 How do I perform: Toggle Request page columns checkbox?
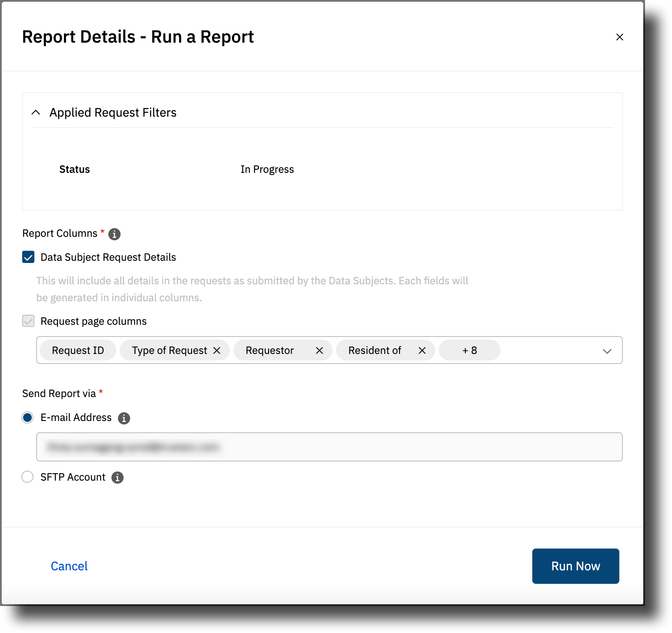[28, 321]
